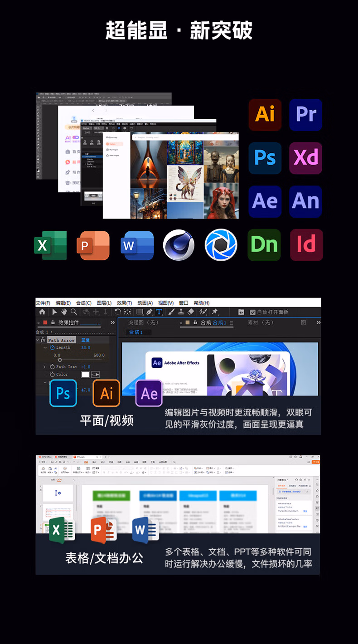Open the 图层(L) menu in After Effects

pos(104,303)
